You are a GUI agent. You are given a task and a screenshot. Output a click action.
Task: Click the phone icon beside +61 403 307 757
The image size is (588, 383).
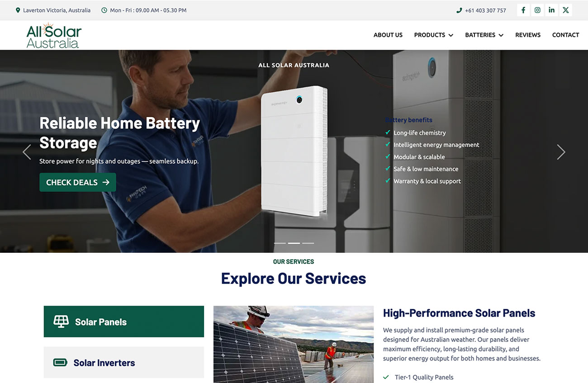click(x=459, y=10)
